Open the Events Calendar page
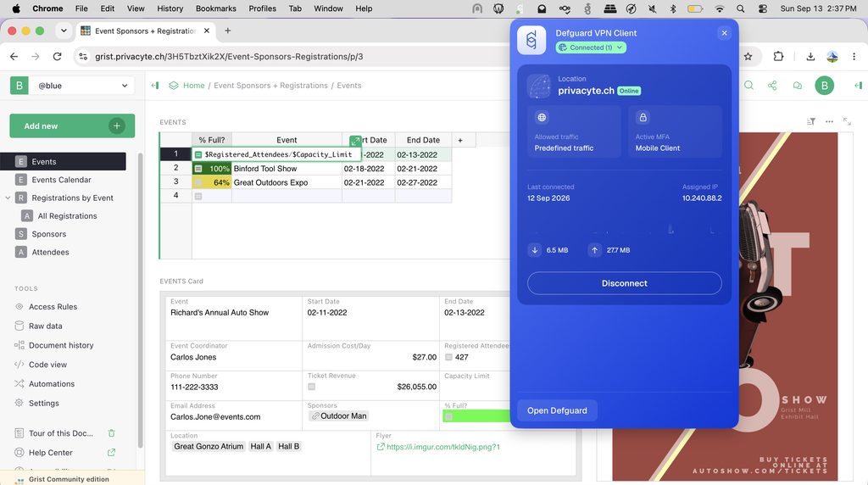Image resolution: width=868 pixels, height=485 pixels. [x=61, y=180]
